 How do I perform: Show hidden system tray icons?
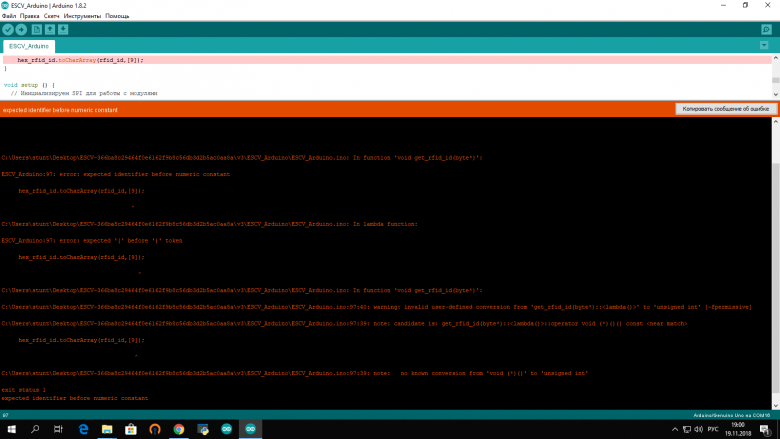click(x=675, y=429)
